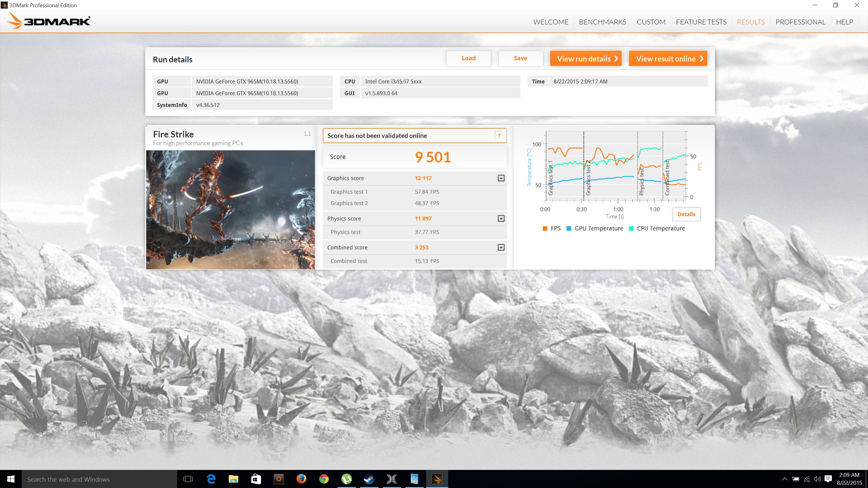
Task: Open the help question mark beside validation message
Action: 499,136
